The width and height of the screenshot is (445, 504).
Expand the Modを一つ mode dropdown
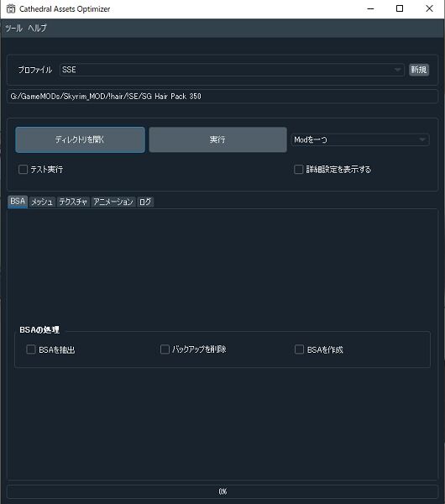coord(360,139)
